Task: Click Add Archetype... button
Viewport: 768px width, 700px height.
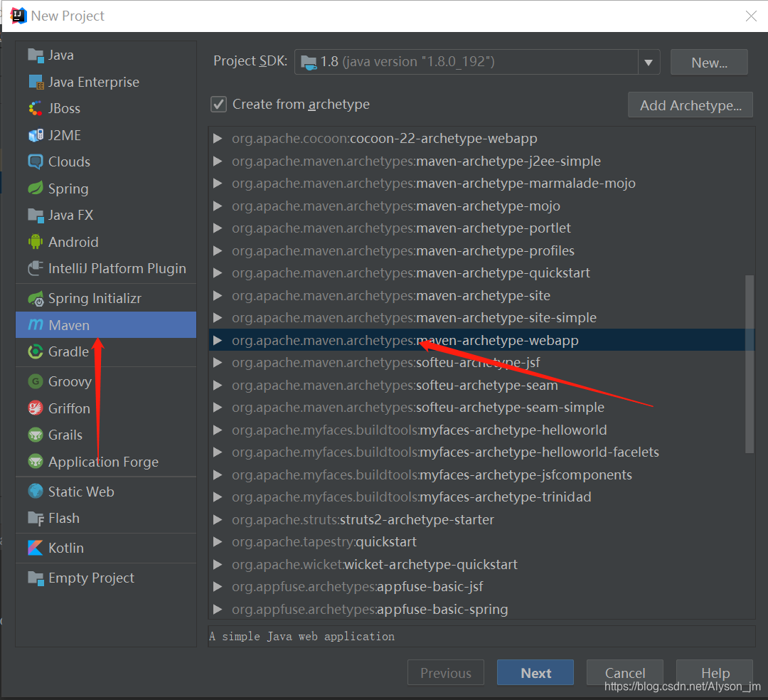Action: 690,105
